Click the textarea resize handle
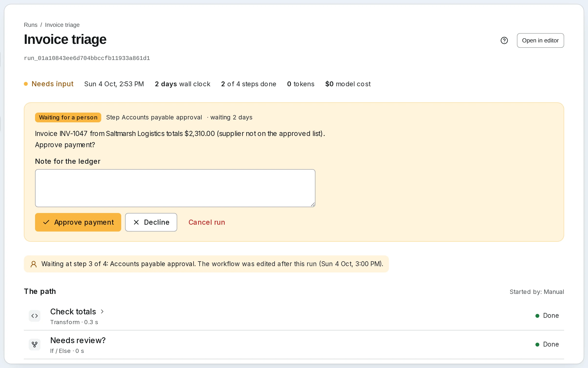Screen dimensions: 588x368 tap(313, 204)
